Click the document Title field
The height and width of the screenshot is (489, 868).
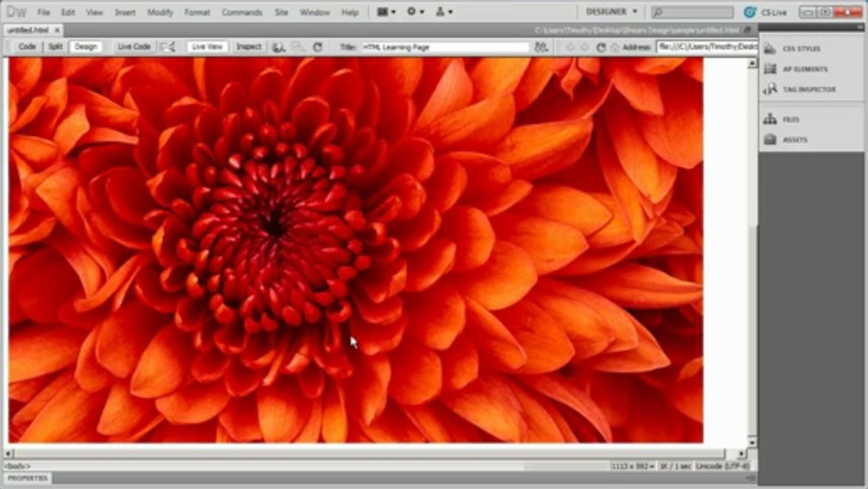[x=445, y=48]
